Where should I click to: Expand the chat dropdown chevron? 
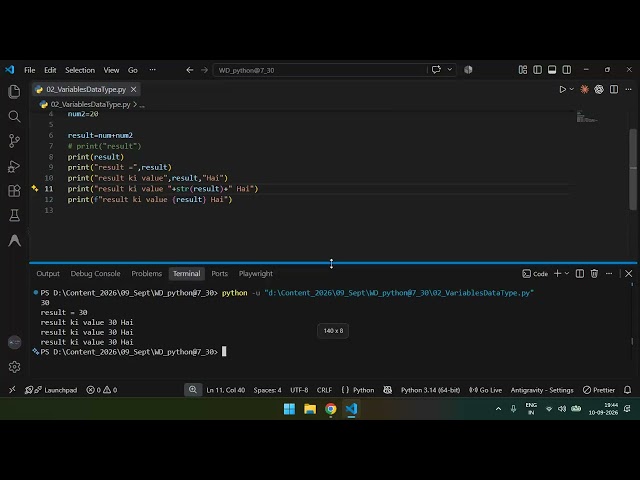449,70
